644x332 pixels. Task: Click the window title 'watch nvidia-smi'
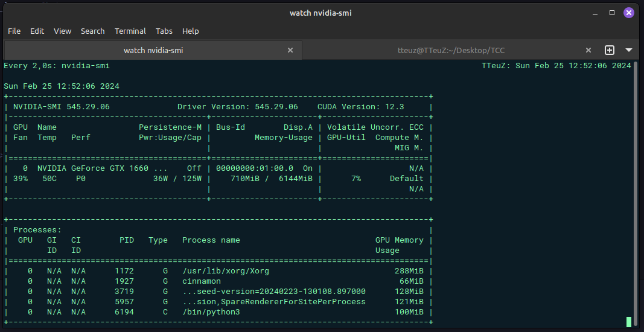click(322, 13)
